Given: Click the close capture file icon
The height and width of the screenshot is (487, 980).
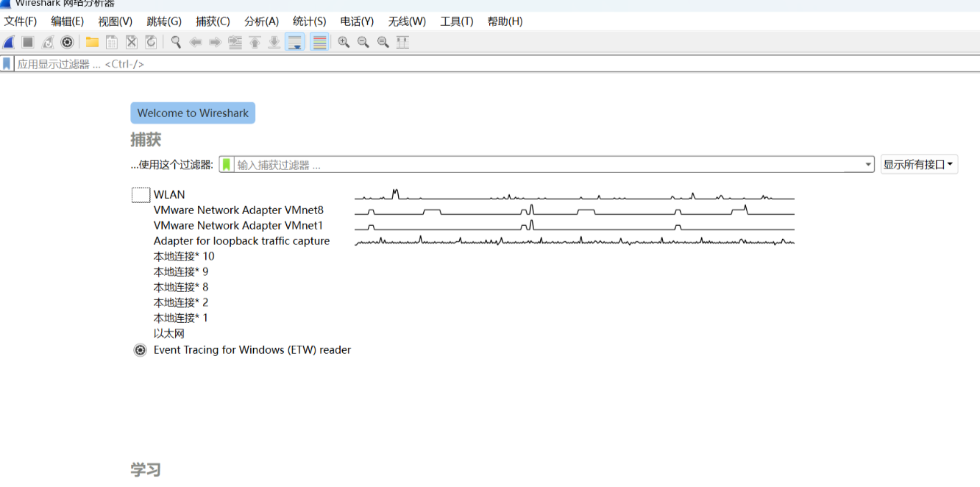Looking at the screenshot, I should 132,42.
